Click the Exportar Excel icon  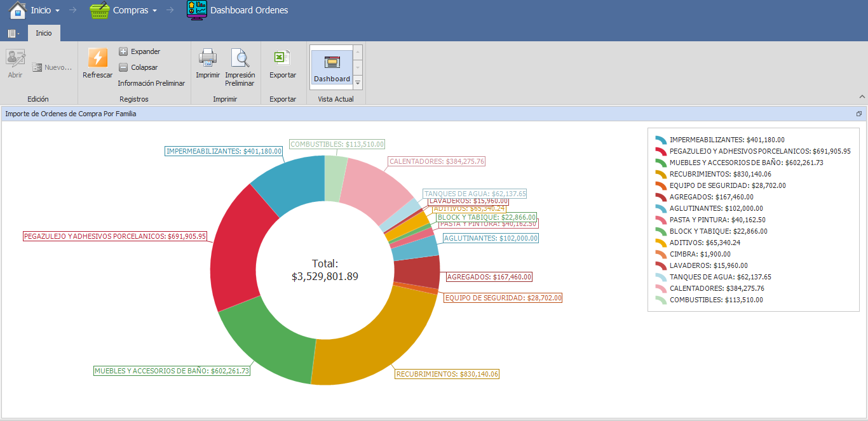pyautogui.click(x=283, y=58)
